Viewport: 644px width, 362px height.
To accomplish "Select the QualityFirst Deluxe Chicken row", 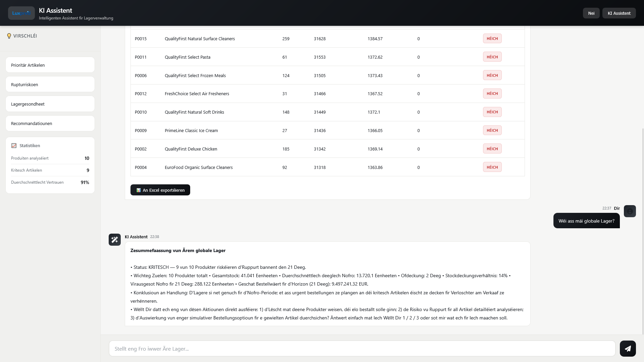I will click(327, 149).
